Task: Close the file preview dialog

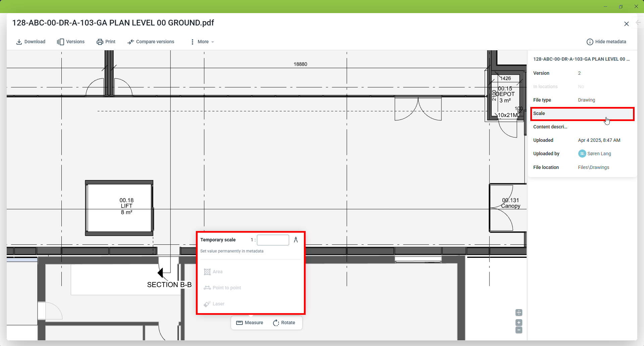Action: coord(626,24)
